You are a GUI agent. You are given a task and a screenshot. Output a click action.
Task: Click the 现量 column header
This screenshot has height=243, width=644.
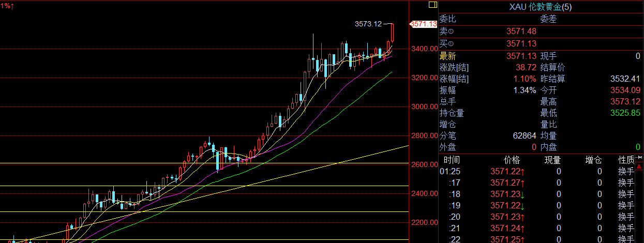click(552, 160)
